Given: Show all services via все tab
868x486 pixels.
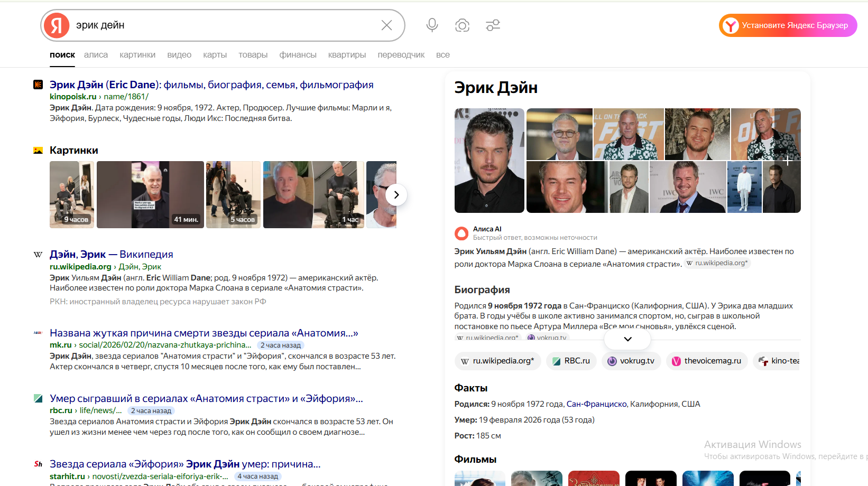Looking at the screenshot, I should [442, 55].
